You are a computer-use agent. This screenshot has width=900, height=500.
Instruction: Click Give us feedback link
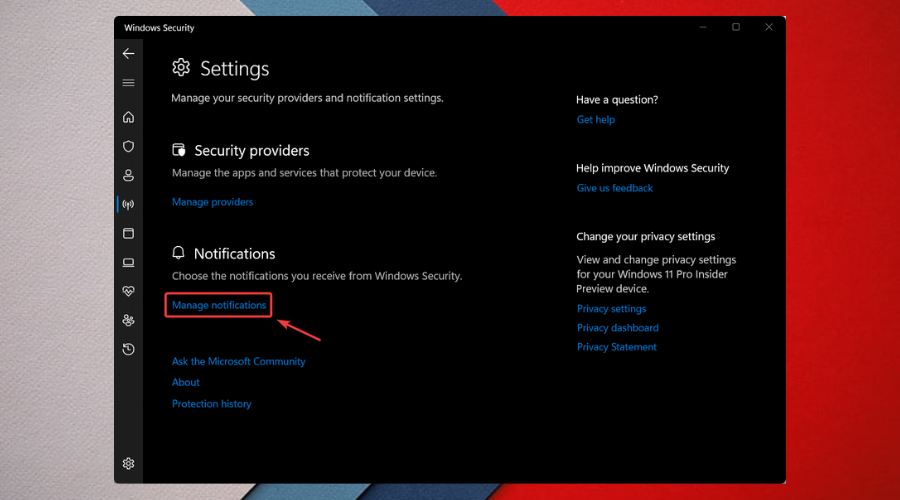[x=614, y=188]
